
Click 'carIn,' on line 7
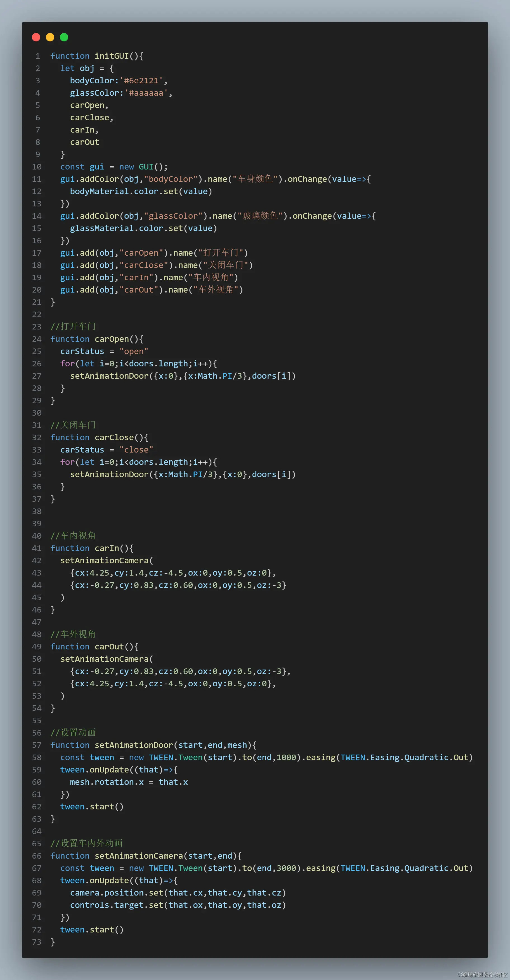pyautogui.click(x=84, y=130)
